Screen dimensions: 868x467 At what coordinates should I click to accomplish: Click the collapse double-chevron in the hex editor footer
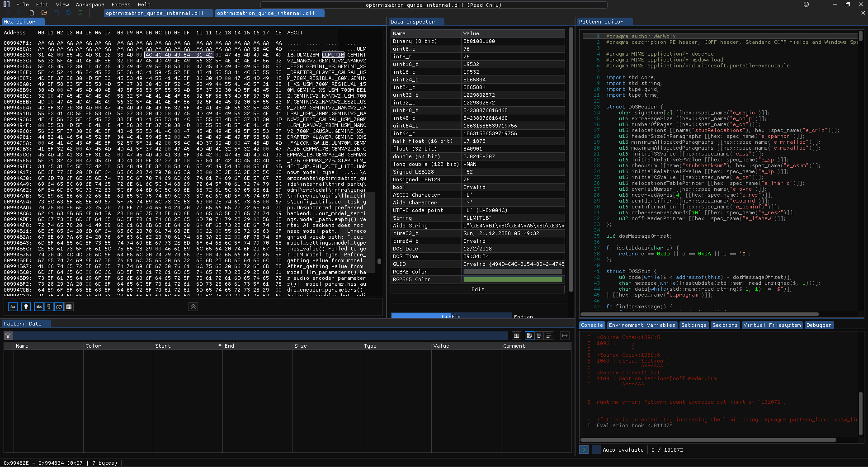click(x=193, y=307)
